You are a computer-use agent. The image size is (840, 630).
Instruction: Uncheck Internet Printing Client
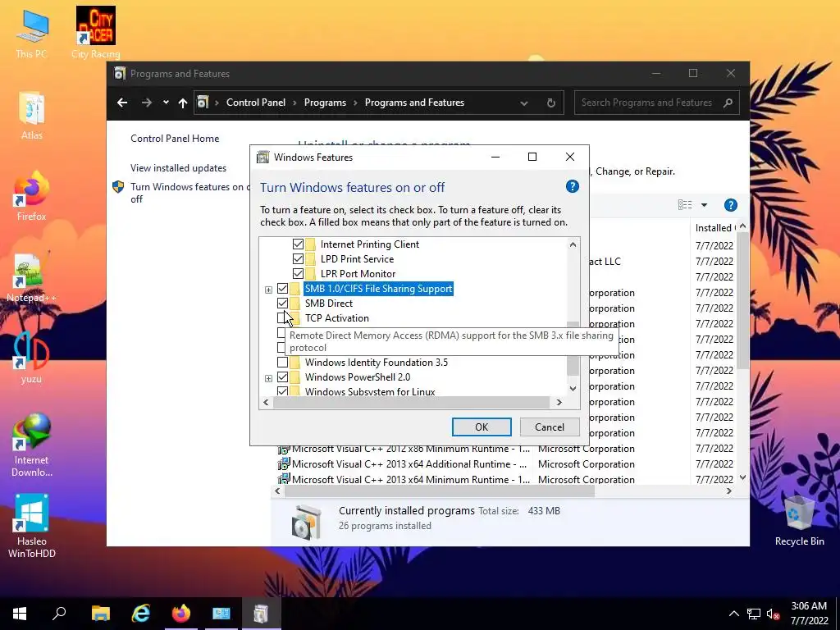pos(298,244)
